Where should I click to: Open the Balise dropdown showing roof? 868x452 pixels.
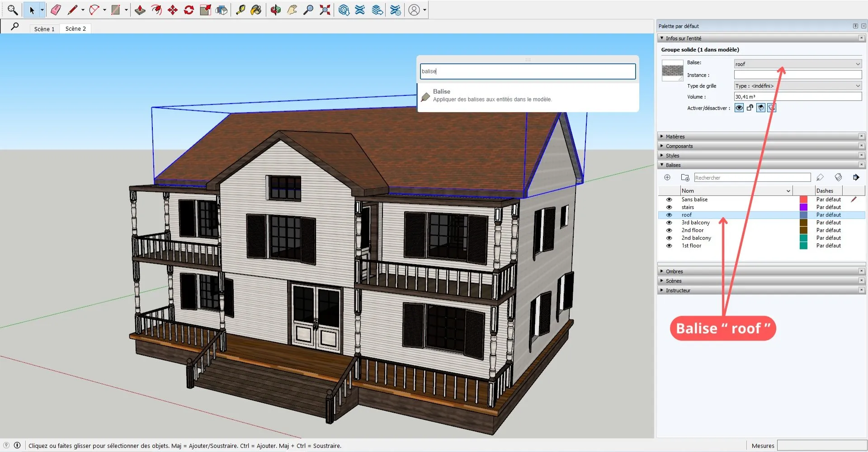click(x=798, y=64)
